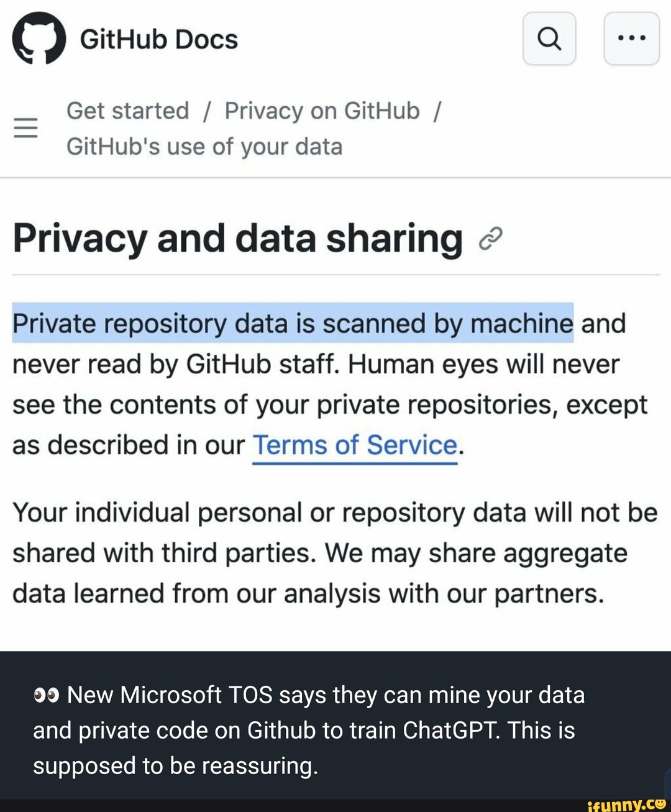Go to the GitHub Docs home title

[x=158, y=39]
